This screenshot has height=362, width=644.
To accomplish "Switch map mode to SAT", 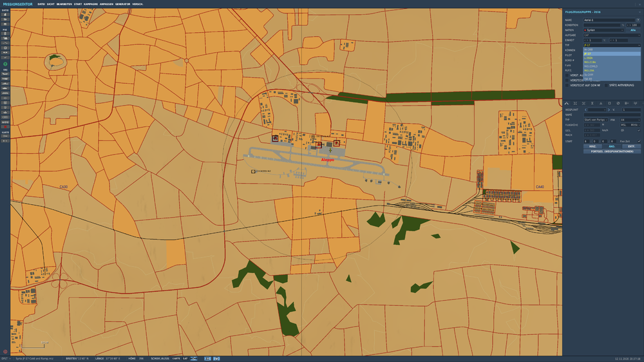I will [x=185, y=359].
